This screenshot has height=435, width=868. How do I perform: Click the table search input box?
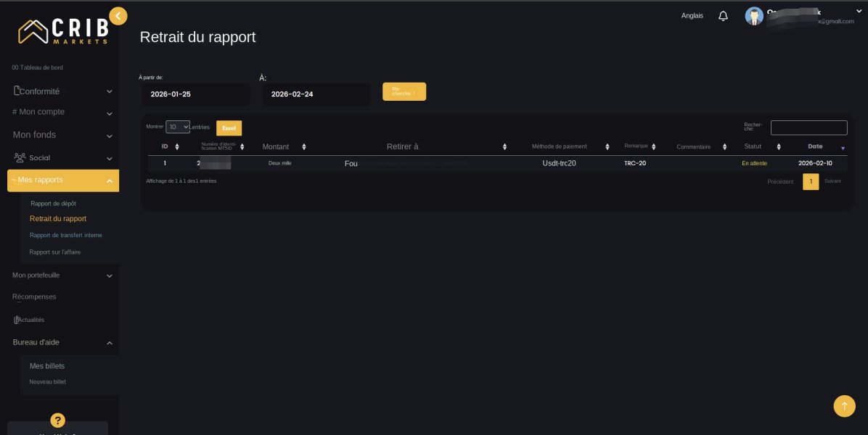pyautogui.click(x=808, y=128)
